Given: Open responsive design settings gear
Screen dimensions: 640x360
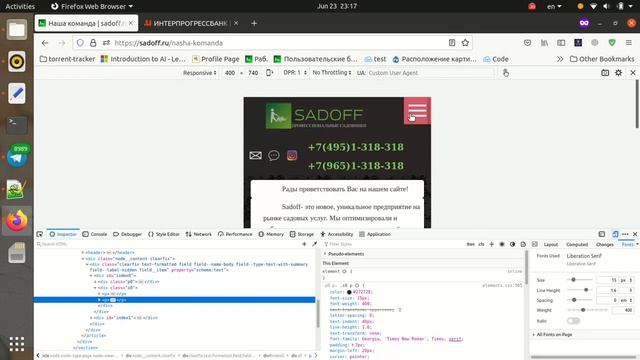Looking at the screenshot, I should pos(618,73).
